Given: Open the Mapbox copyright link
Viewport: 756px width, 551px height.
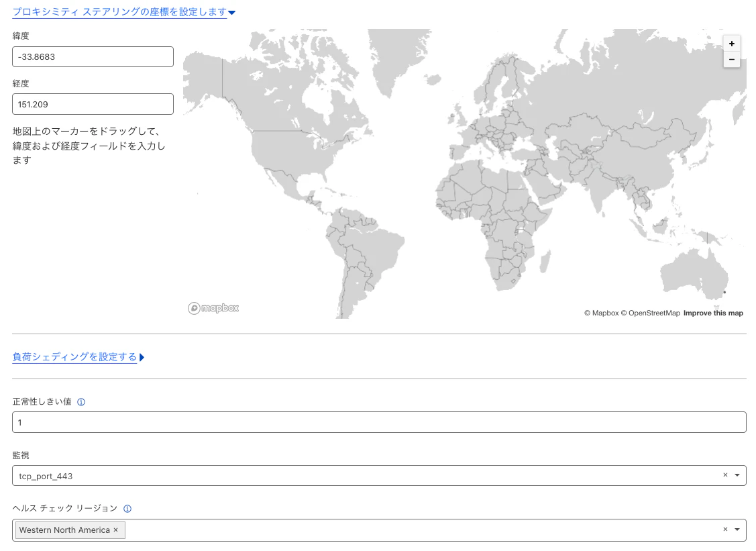Looking at the screenshot, I should tap(602, 313).
